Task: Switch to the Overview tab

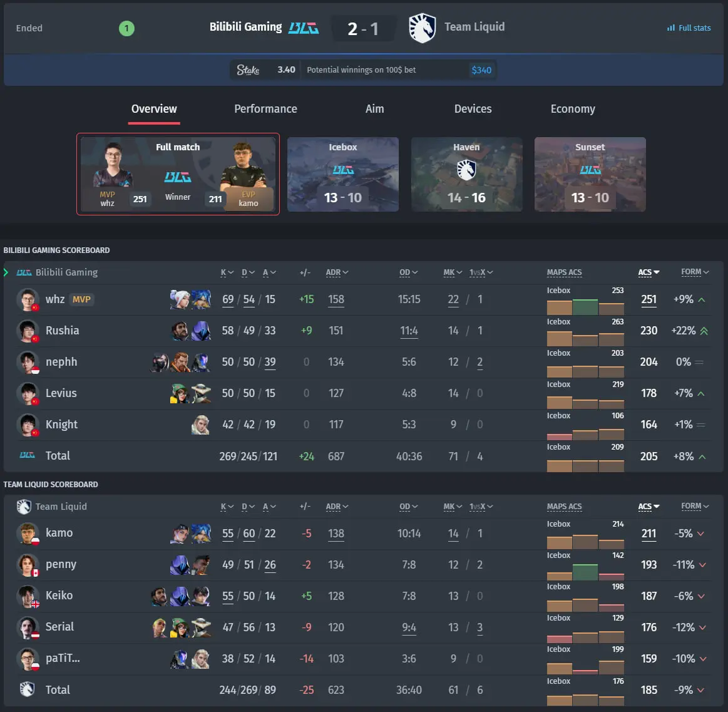Action: 154,109
